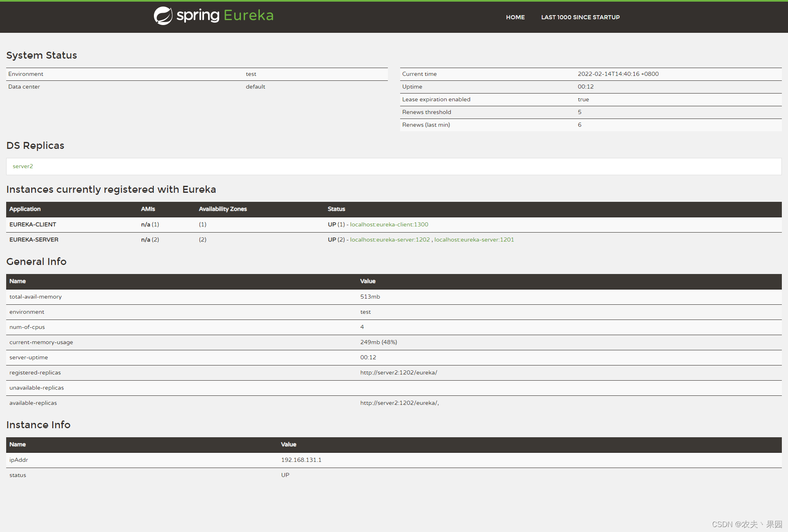Open localhost:eureka-server:1202 instance link
This screenshot has height=532, width=788.
pyautogui.click(x=389, y=240)
